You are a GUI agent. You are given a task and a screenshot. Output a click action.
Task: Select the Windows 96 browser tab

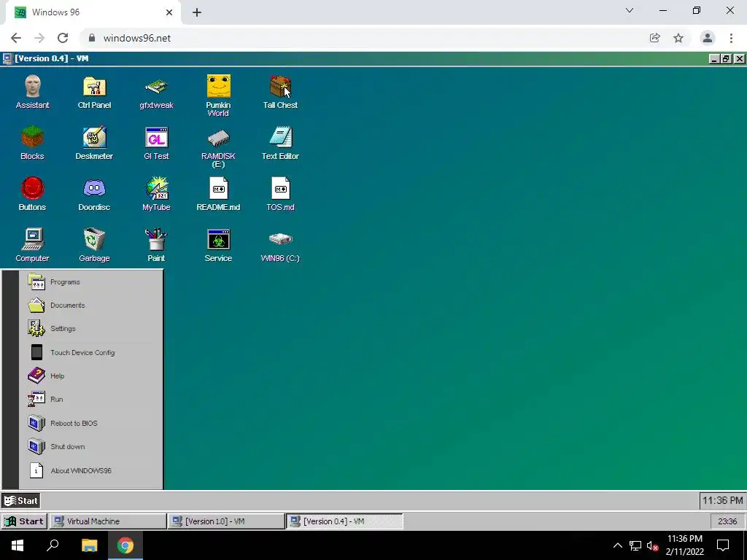93,12
